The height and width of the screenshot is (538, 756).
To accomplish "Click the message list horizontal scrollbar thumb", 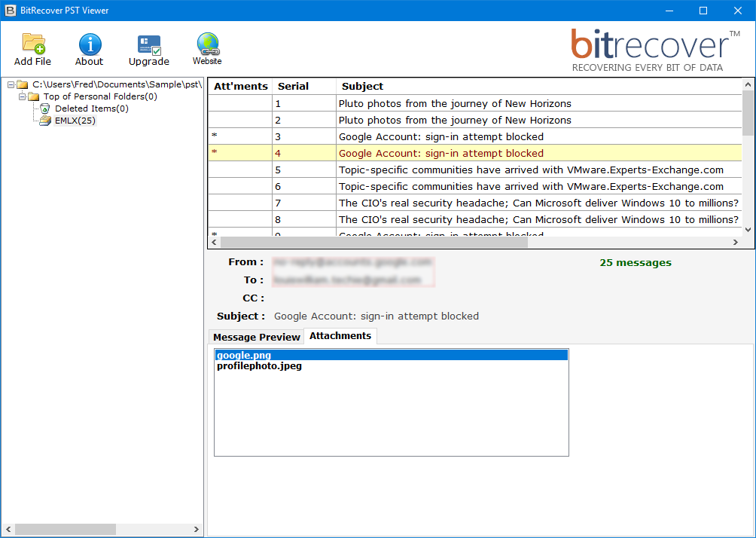I will point(374,242).
